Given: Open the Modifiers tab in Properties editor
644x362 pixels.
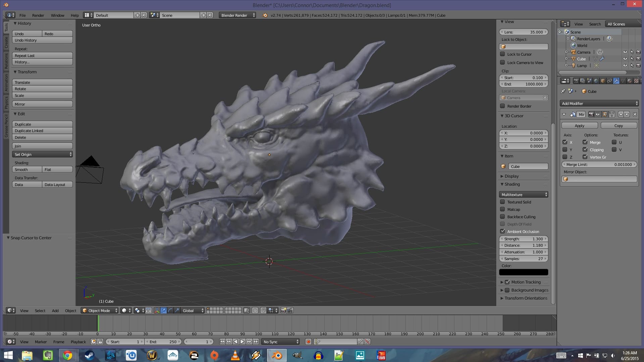Looking at the screenshot, I should pyautogui.click(x=616, y=81).
